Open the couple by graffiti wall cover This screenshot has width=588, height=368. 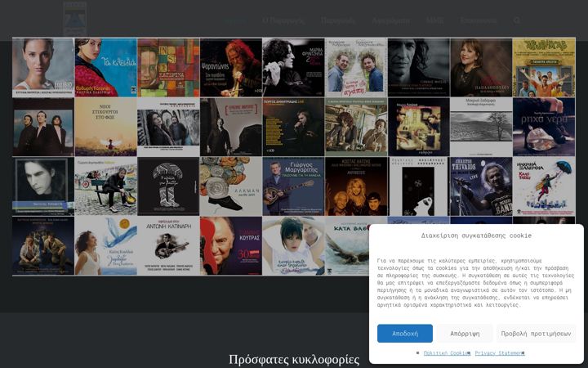pos(168,127)
